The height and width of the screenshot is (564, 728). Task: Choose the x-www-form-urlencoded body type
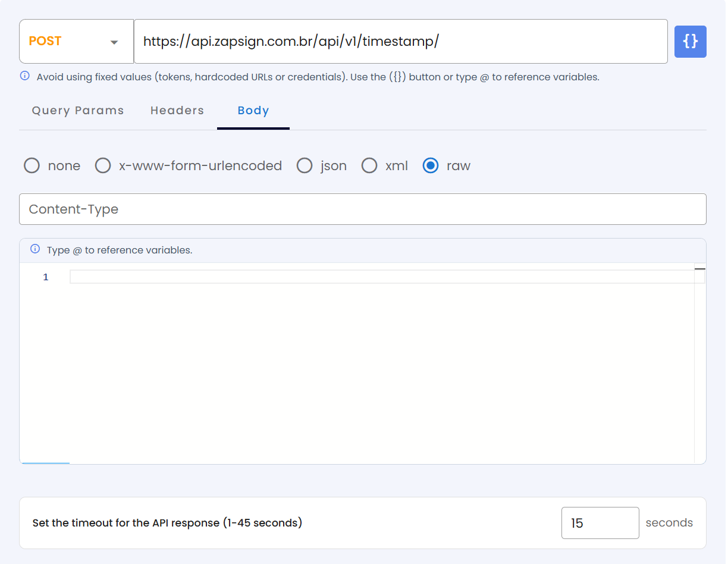tap(103, 165)
